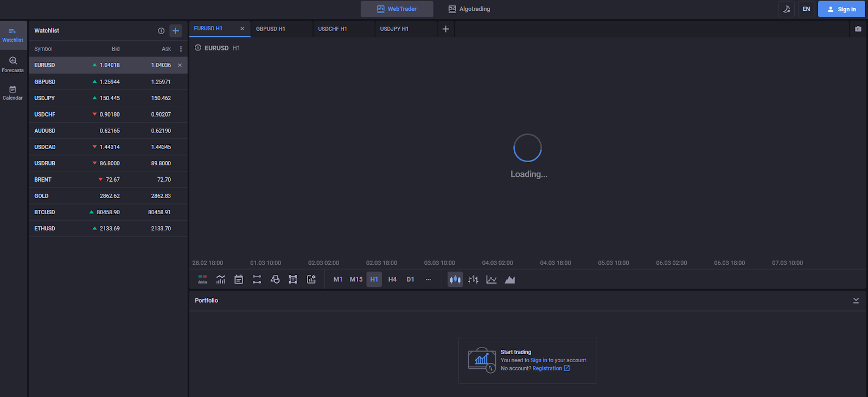Open the USDCHF H1 chart tab

click(x=343, y=29)
